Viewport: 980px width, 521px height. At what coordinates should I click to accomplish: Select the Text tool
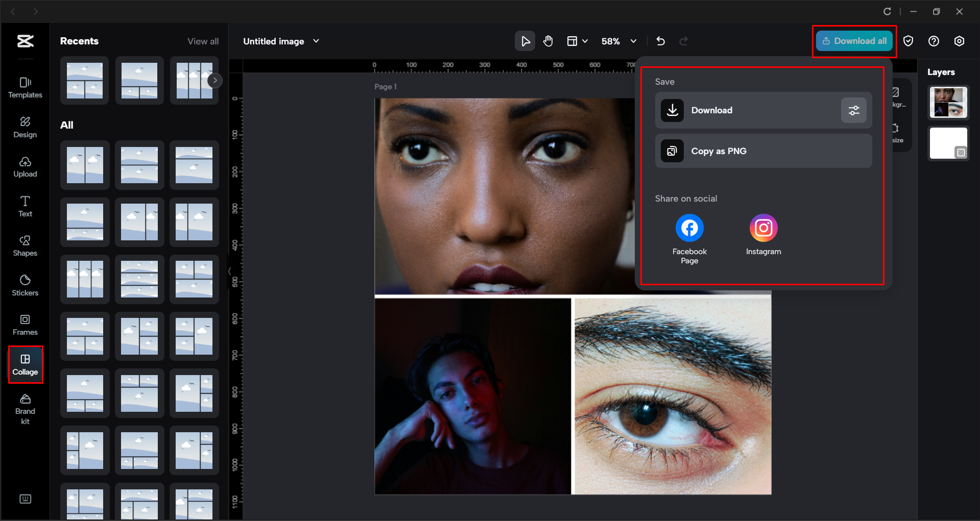click(x=25, y=206)
